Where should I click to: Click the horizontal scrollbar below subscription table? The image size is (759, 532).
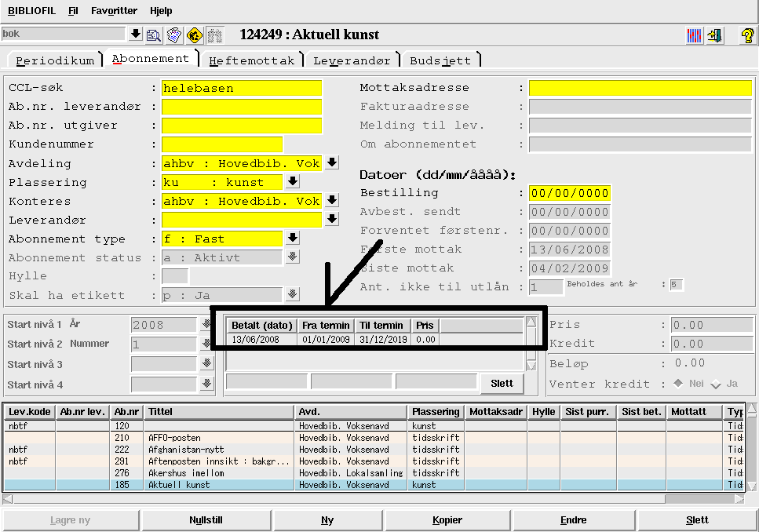click(x=338, y=499)
